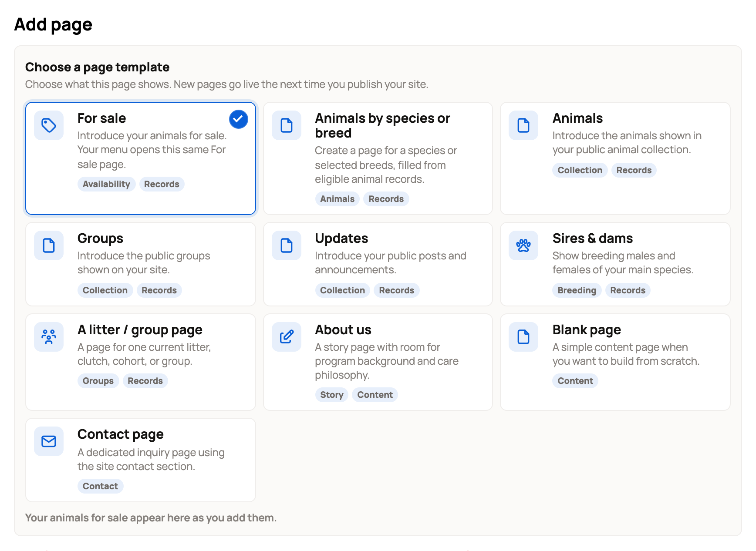Click 'A dedicated inquiry page' description
Viewport: 756px width, 551px height.
(151, 460)
